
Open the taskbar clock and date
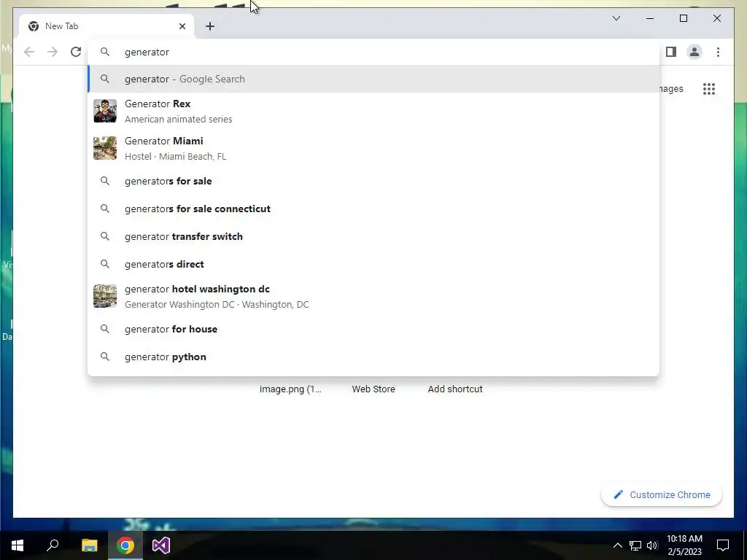pos(684,545)
